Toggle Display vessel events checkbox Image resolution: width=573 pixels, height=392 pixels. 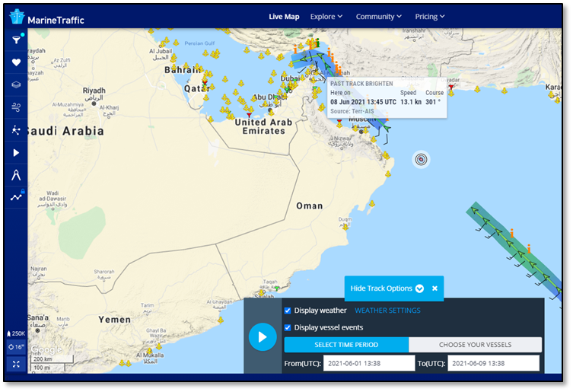288,327
